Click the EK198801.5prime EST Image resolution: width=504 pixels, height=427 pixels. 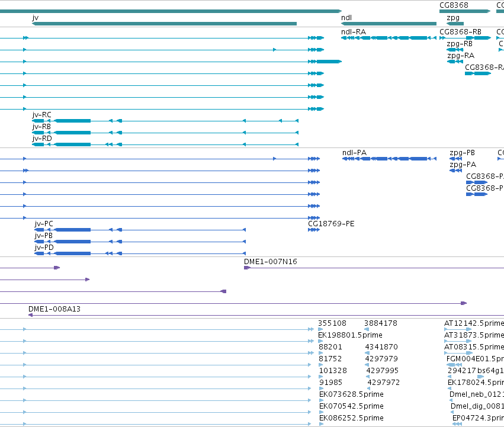click(x=320, y=341)
